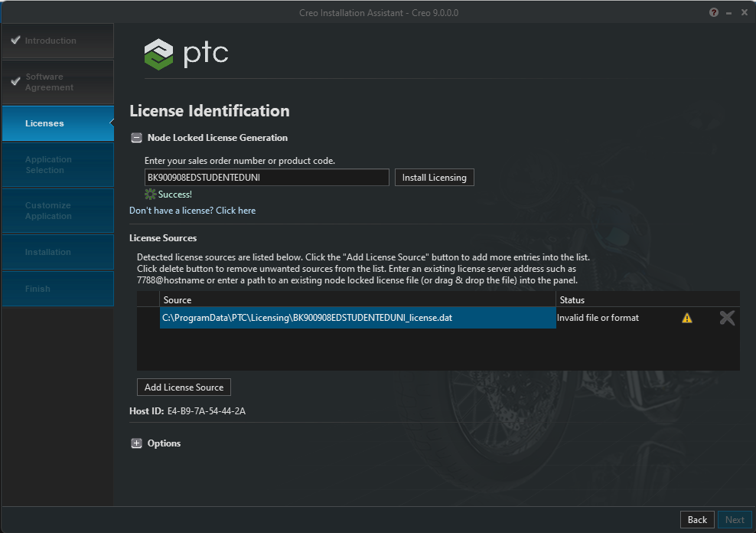This screenshot has height=533, width=756.
Task: Click the X icon to delete the license source
Action: pos(727,317)
